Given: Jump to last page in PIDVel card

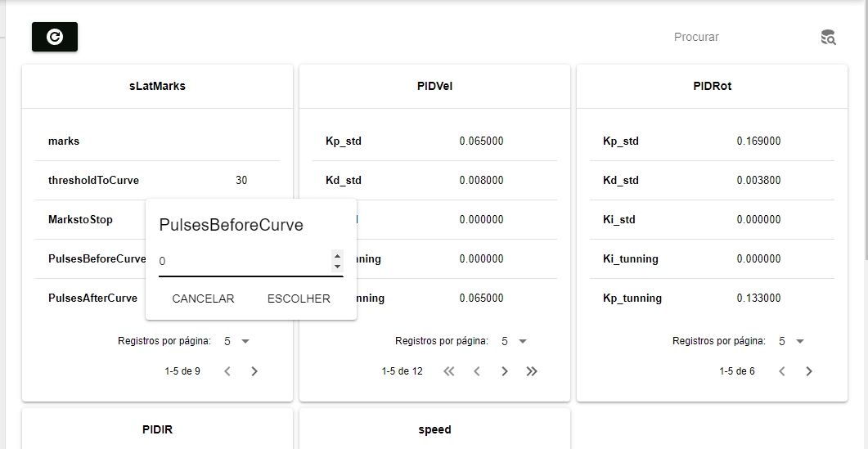Looking at the screenshot, I should [532, 371].
